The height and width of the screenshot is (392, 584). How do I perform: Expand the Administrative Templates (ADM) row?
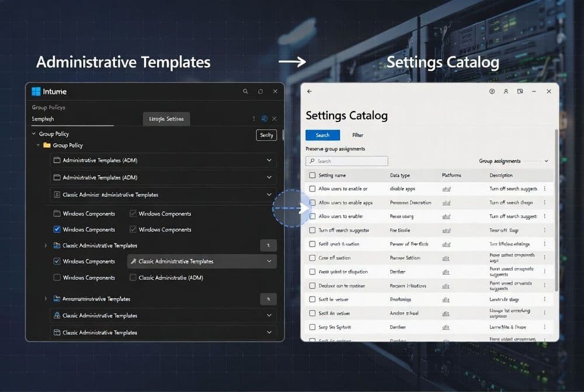(269, 161)
